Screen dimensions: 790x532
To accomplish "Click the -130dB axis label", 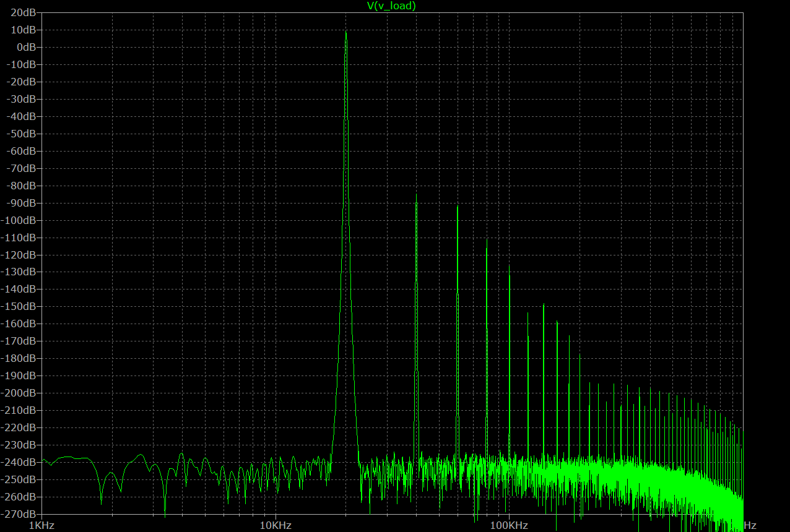I will [19, 272].
